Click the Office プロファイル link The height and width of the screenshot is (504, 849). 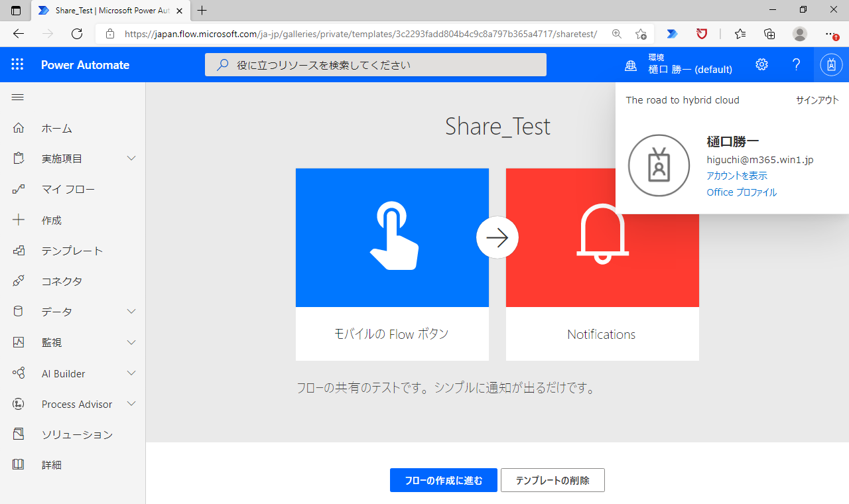point(742,192)
